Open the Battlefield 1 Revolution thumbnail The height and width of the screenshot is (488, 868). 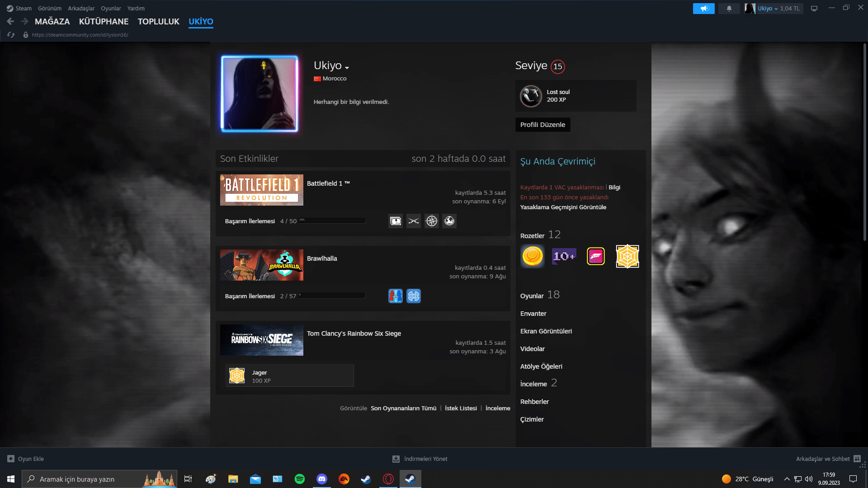click(x=262, y=190)
